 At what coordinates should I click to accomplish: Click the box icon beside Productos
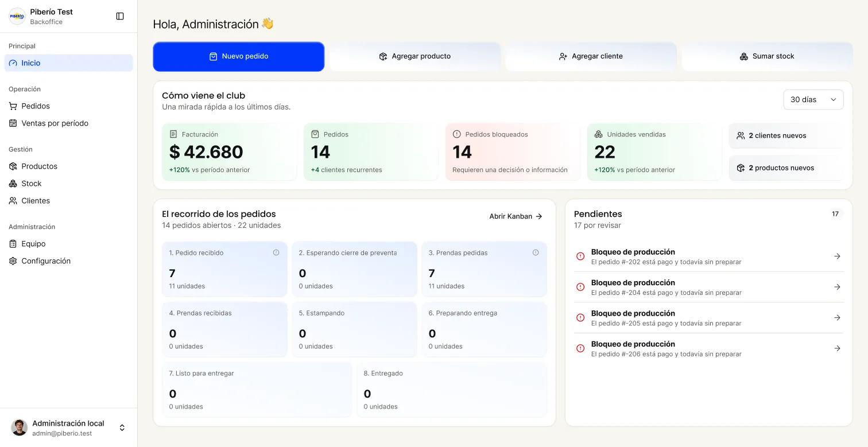pyautogui.click(x=13, y=166)
